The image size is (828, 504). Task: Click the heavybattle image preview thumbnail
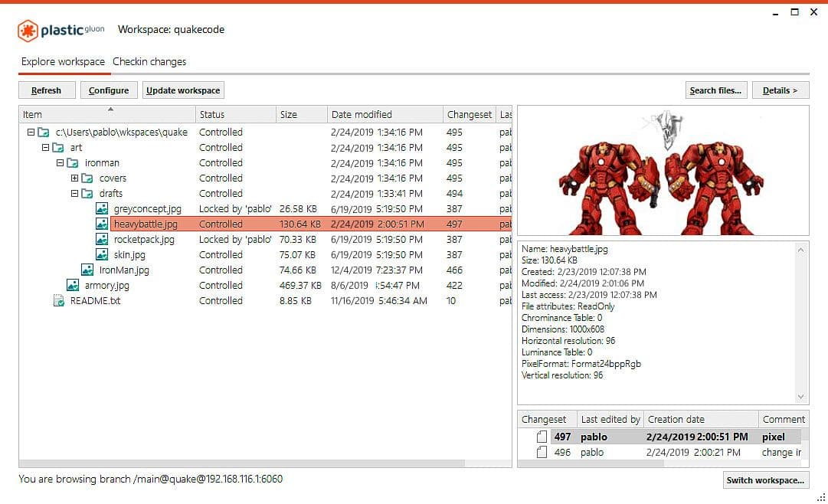pos(663,169)
